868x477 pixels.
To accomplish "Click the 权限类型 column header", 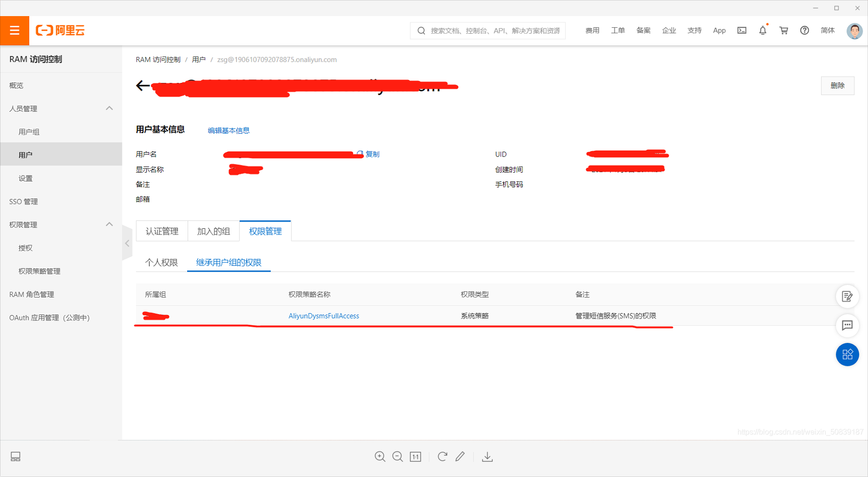I will tap(475, 295).
